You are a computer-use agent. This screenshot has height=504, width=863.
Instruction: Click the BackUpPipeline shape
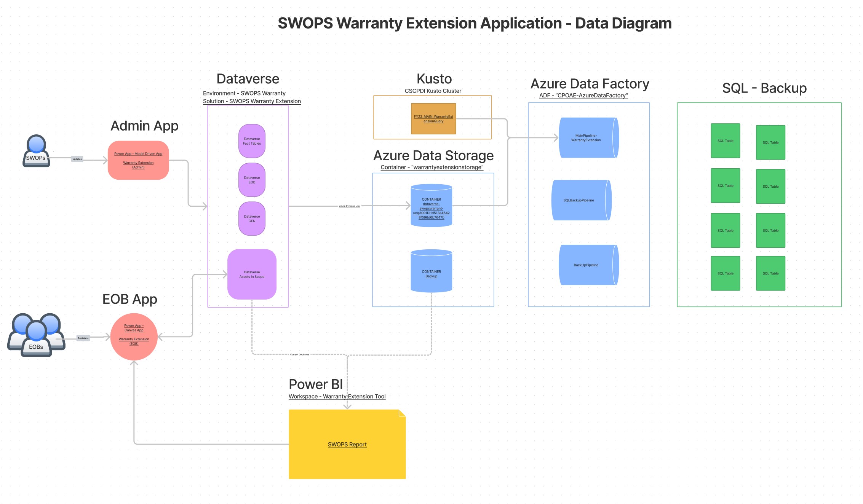point(589,265)
